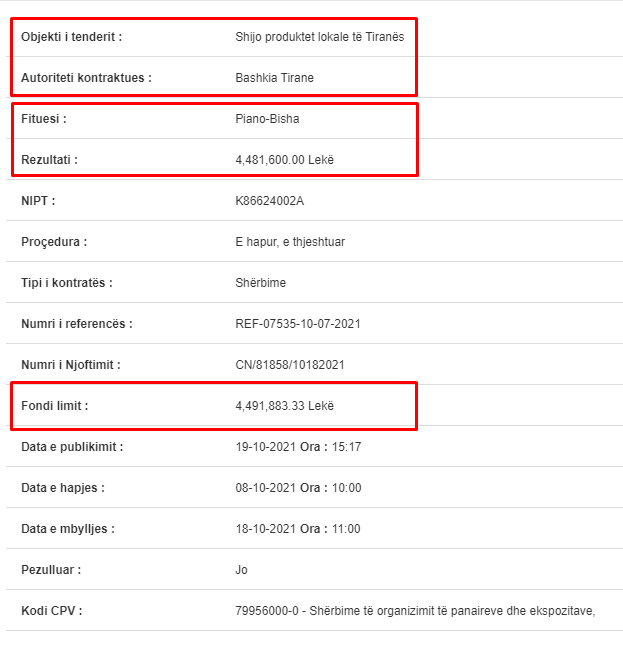
Task: Click the Kodi CPV label
Action: [51, 611]
